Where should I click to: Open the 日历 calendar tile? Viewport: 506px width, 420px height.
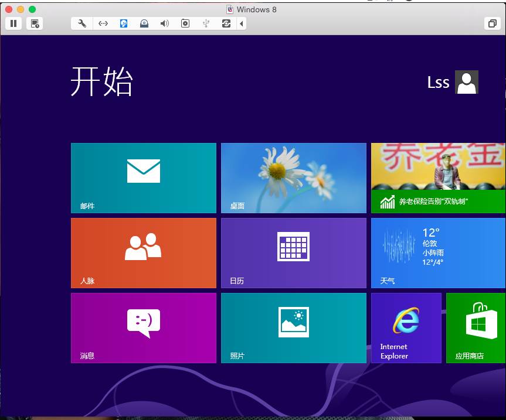tap(294, 253)
